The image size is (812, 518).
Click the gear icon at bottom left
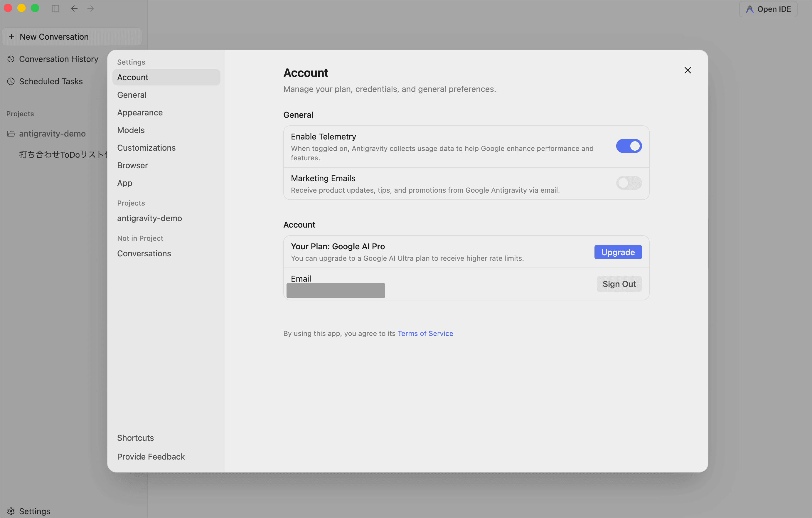(x=11, y=511)
